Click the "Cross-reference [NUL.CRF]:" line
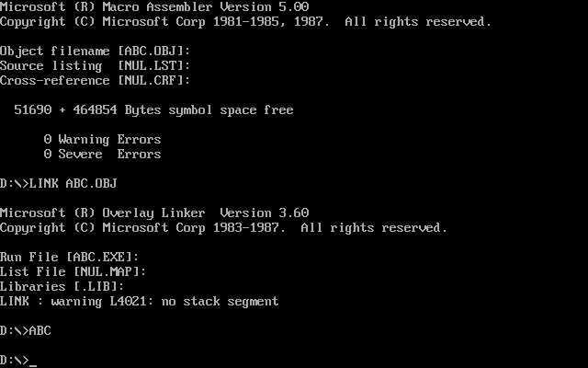Viewport: 588px width, 368px height. click(96, 81)
